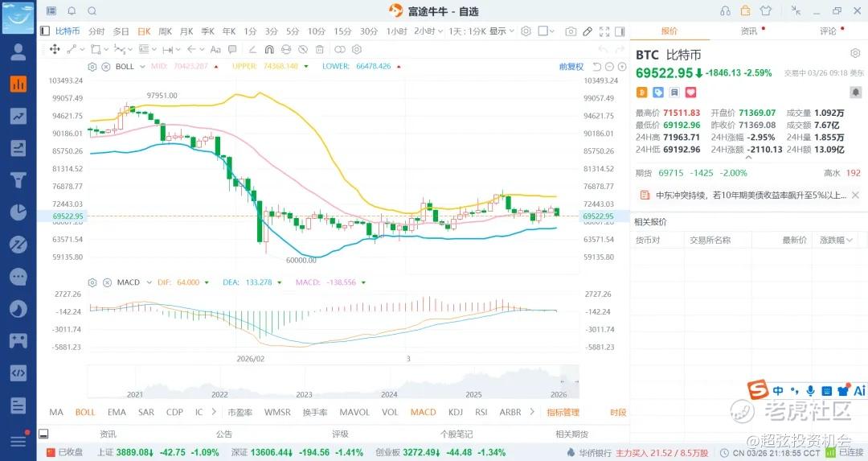868x461 pixels.
Task: Open BOLL indicator settings gear
Action: pos(92,66)
